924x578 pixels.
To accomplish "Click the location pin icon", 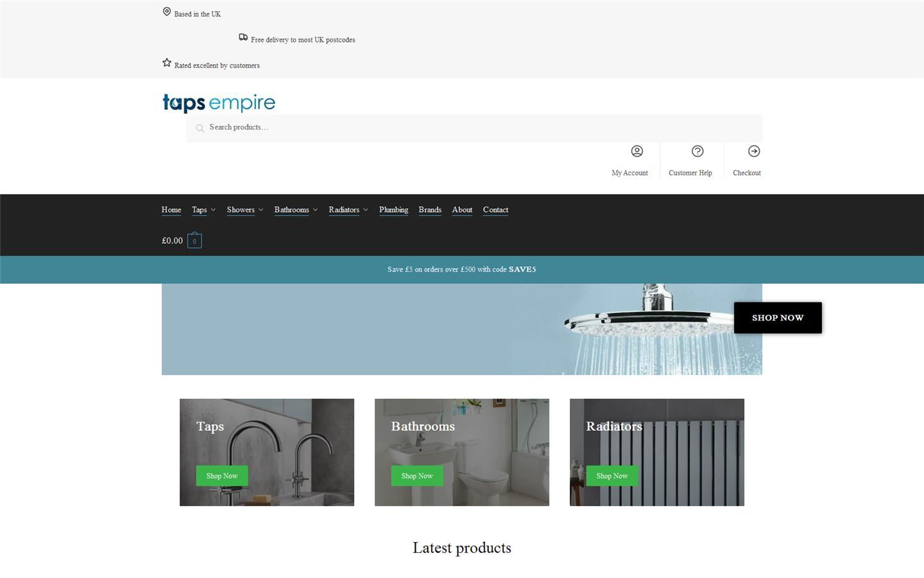I will click(x=167, y=12).
